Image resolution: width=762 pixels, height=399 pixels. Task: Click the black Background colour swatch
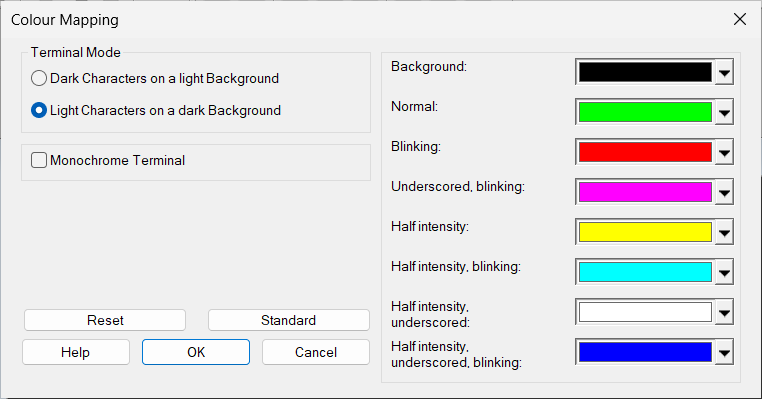pyautogui.click(x=645, y=72)
